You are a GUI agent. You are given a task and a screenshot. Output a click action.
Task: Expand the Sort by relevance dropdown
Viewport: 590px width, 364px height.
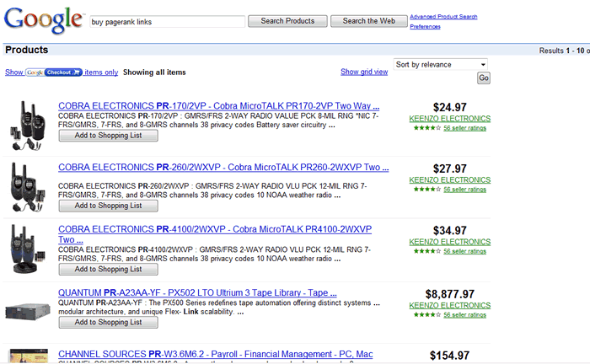coord(441,65)
